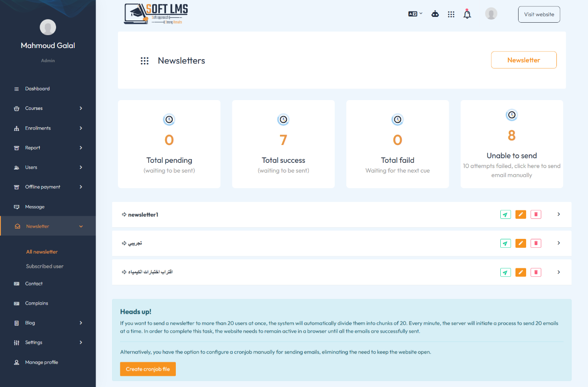Click the sidebar profile avatar
588x387 pixels.
click(48, 27)
